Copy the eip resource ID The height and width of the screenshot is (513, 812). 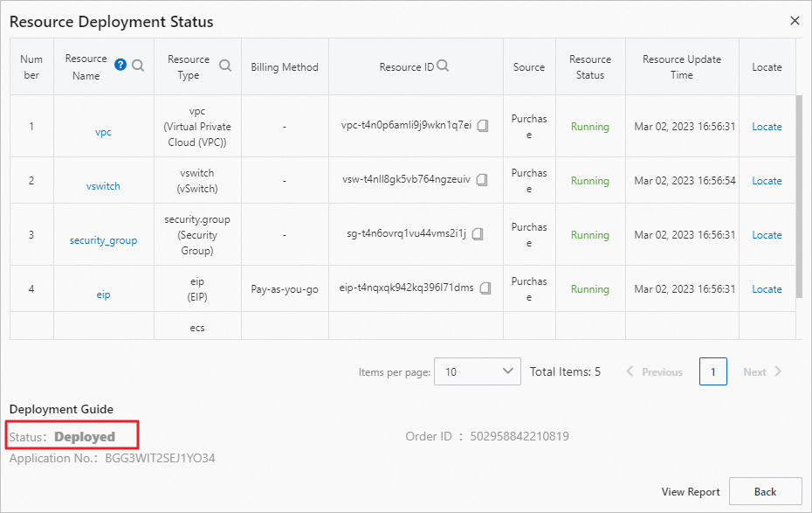485,288
